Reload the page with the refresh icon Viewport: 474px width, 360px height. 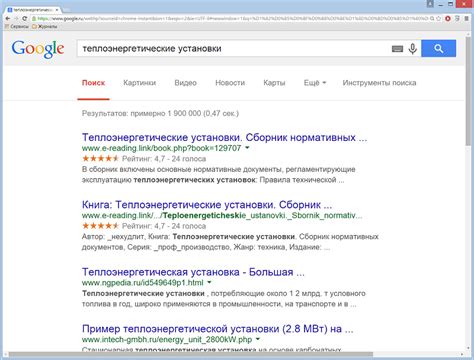(24, 19)
